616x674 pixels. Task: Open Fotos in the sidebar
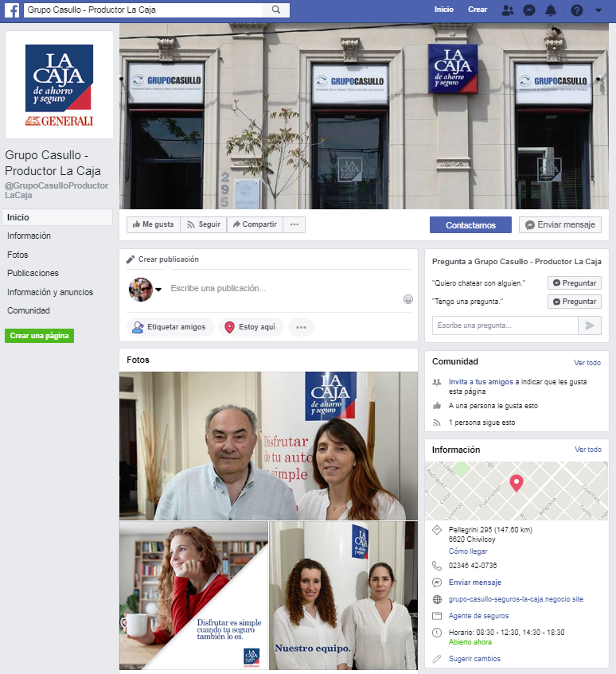(x=18, y=255)
